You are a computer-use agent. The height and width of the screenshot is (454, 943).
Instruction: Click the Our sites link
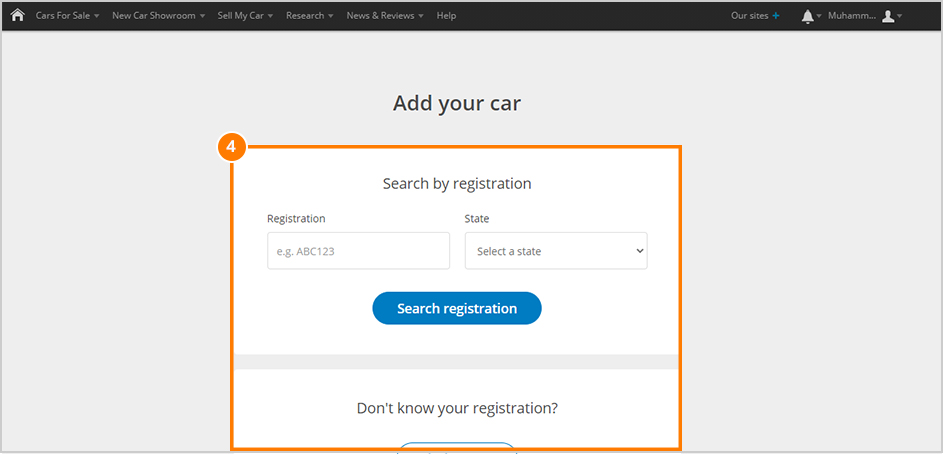749,16
